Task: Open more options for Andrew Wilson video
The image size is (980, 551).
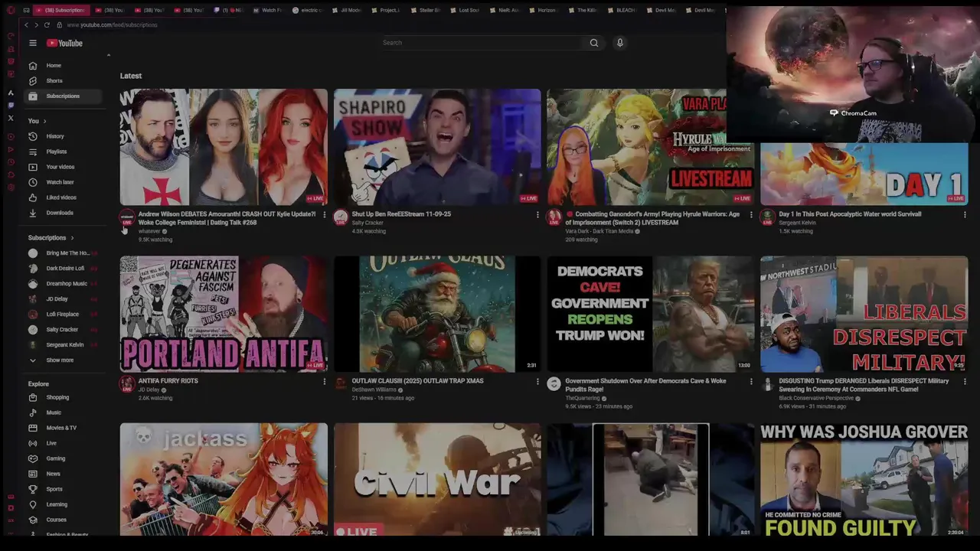Action: (x=324, y=215)
